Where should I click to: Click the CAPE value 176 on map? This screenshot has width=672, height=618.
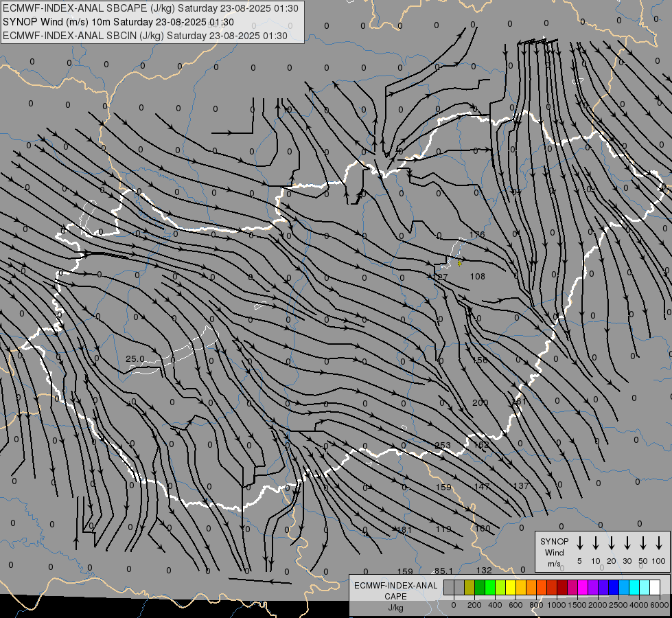477,235
